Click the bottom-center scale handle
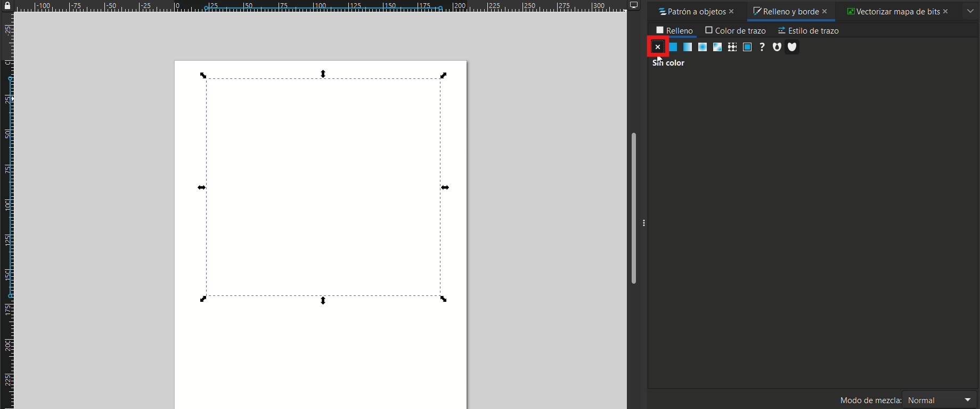This screenshot has height=409, width=980. [x=323, y=301]
